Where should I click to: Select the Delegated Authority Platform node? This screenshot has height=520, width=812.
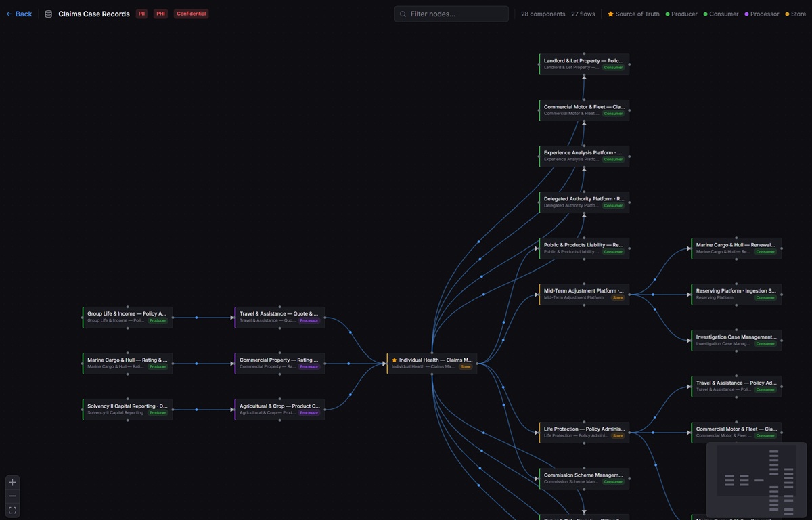tap(584, 202)
